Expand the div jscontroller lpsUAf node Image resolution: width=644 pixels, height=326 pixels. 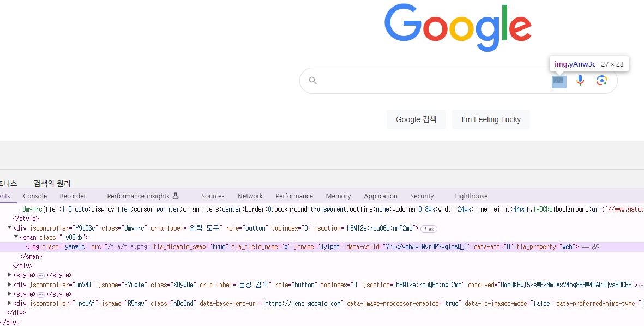click(9, 304)
